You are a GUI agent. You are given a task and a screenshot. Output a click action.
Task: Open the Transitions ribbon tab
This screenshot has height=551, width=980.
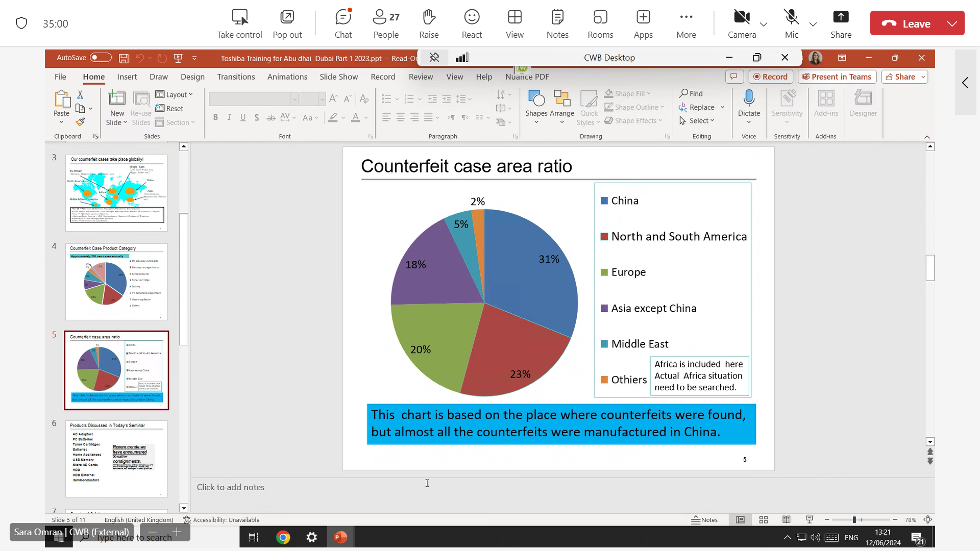point(236,77)
